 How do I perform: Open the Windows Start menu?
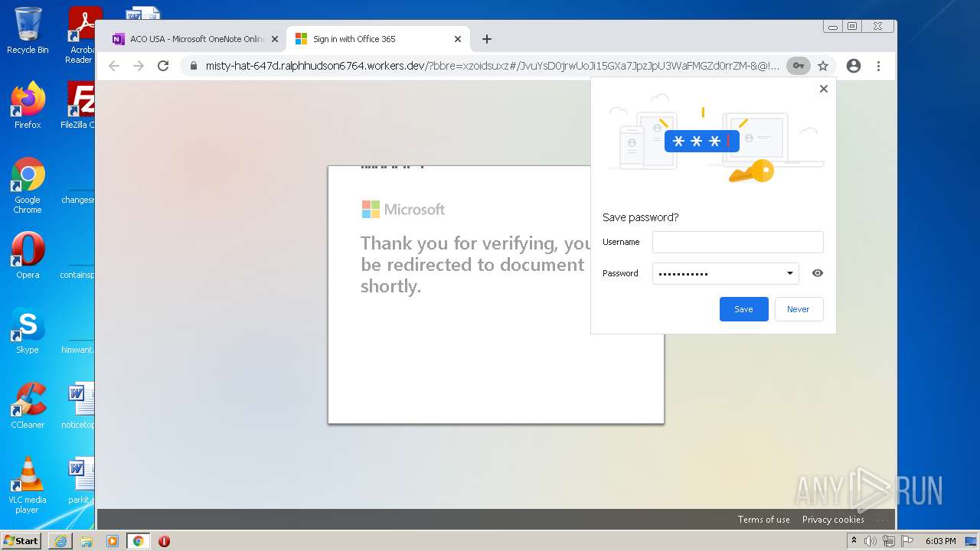pyautogui.click(x=21, y=540)
